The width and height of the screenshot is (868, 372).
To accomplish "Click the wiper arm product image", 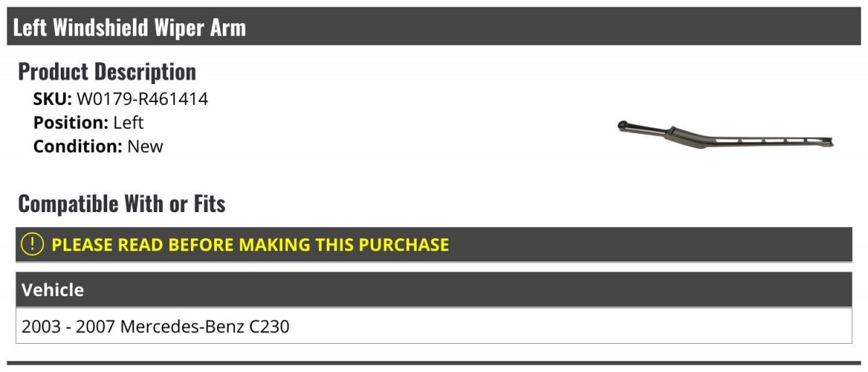I will click(725, 135).
